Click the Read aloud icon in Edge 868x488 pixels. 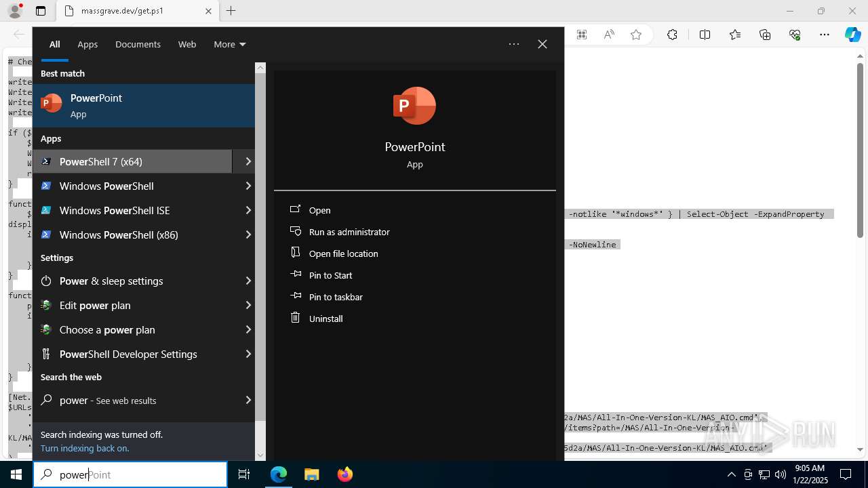click(609, 35)
